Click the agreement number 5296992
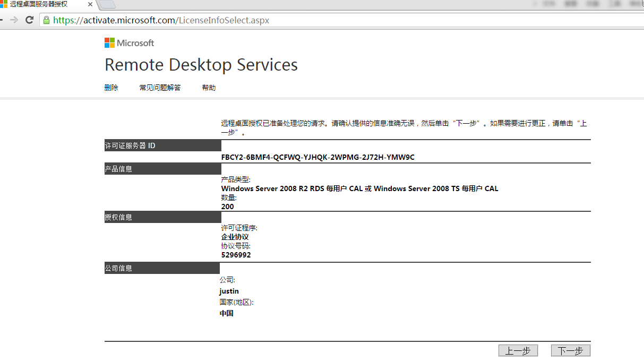 pos(236,255)
